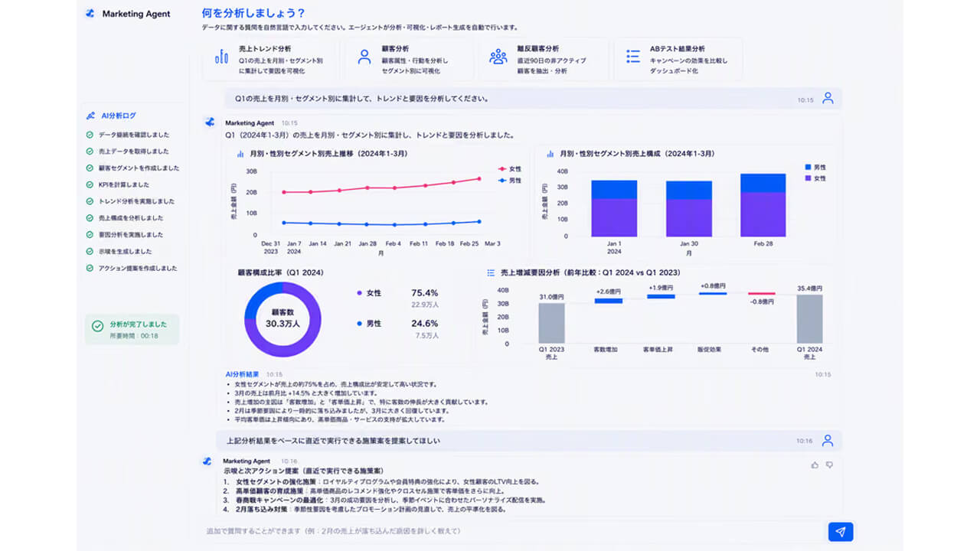Click the blue 男性 swatch in the stacked bar legend

click(808, 167)
